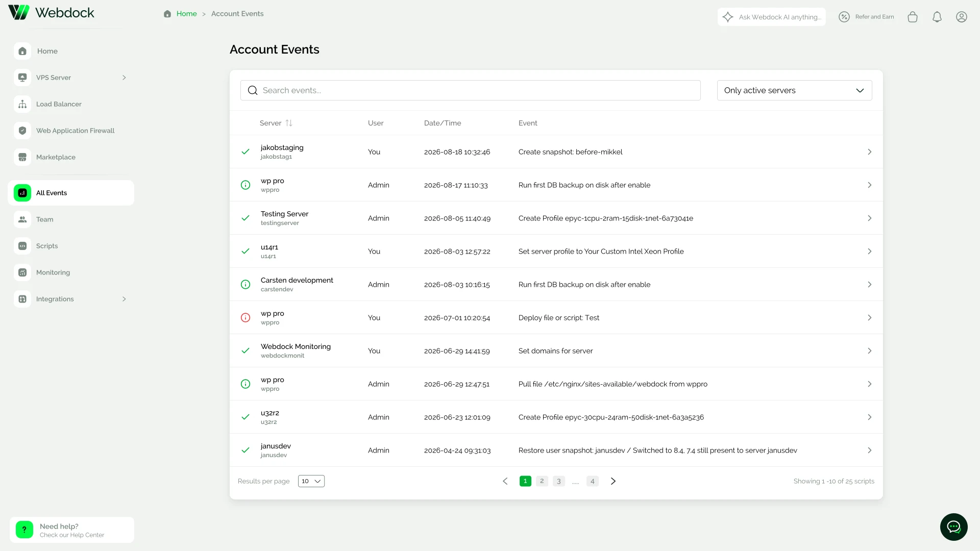Viewport: 980px width, 551px height.
Task: Go to page 4
Action: click(x=593, y=481)
